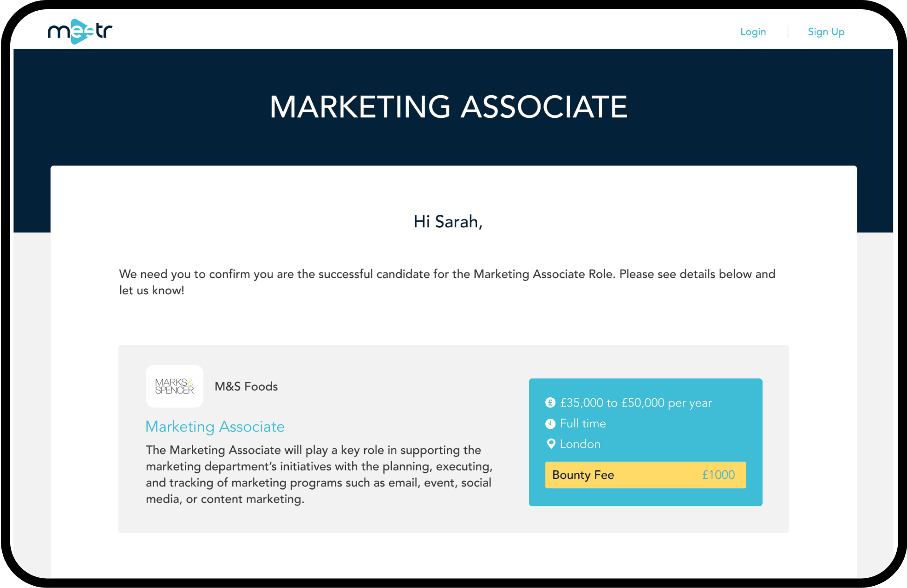Click the M&S Foods company logo
This screenshot has height=588, width=907.
[x=173, y=386]
